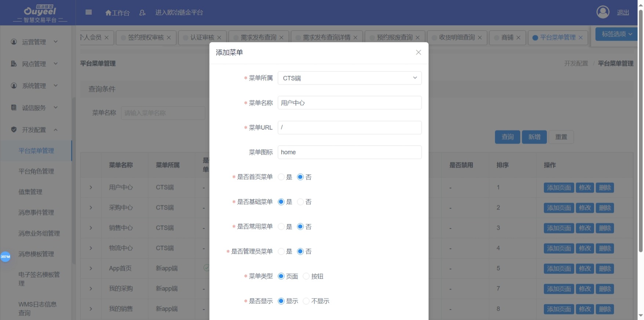Screen dimensions: 644x320
Task: Open 平台角色管理 in sidebar
Action: point(36,171)
